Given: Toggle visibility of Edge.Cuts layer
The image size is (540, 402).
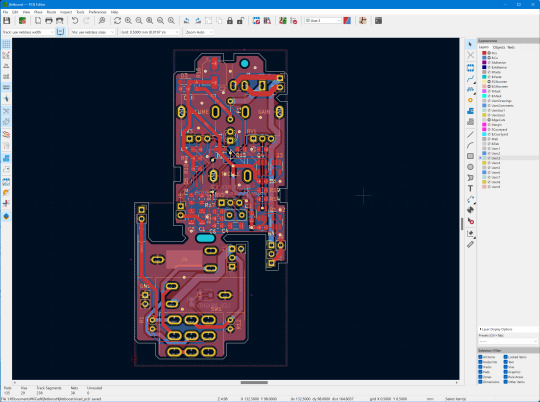Looking at the screenshot, I should [489, 120].
